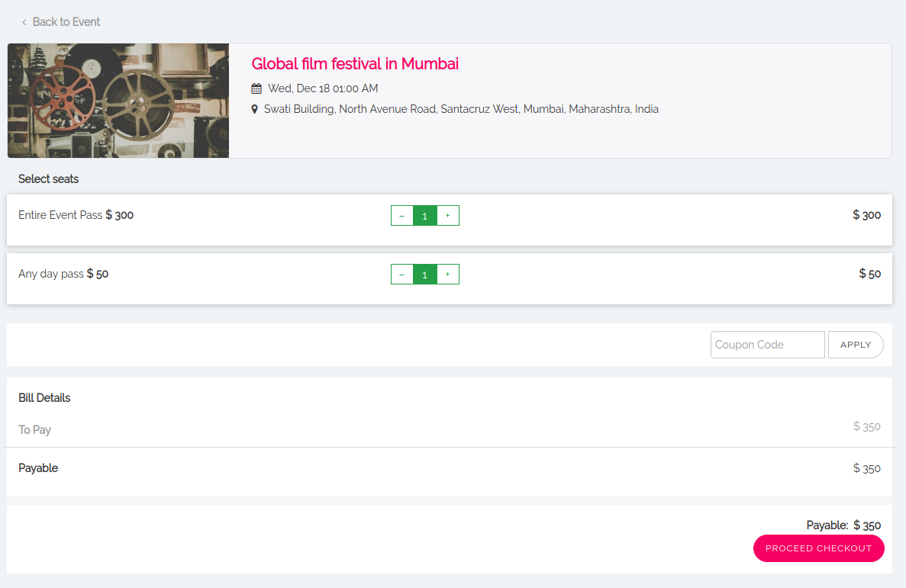
Task: Decrease Entire Event Pass seat count
Action: [x=402, y=216]
